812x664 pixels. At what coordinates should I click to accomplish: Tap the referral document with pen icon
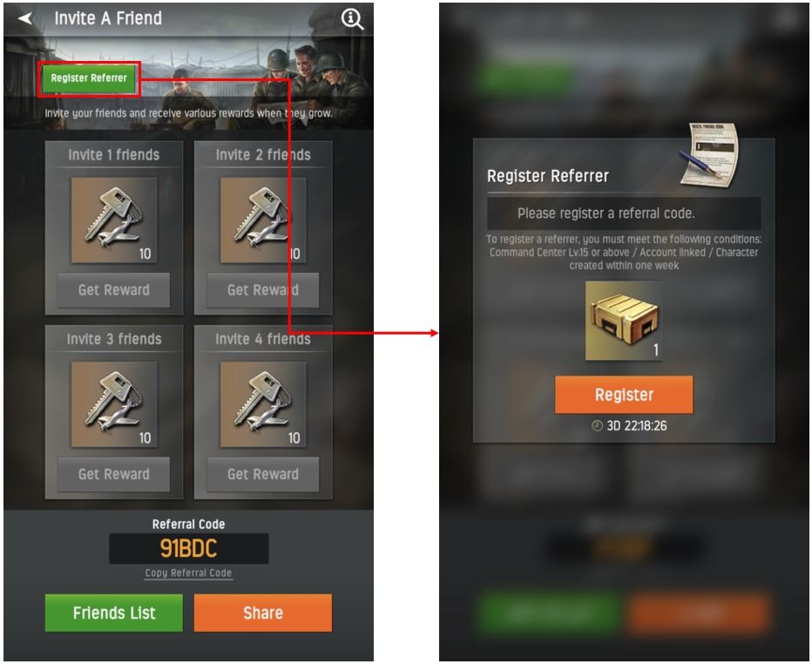click(x=709, y=155)
